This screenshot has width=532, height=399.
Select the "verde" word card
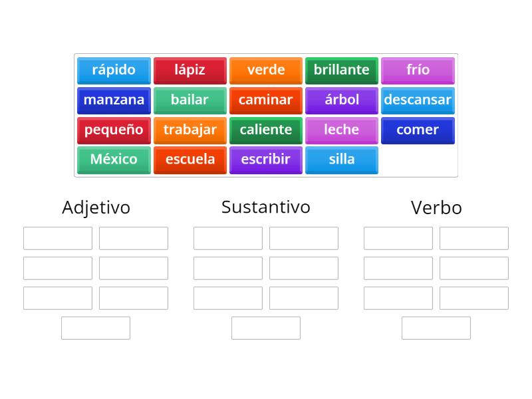tap(265, 70)
